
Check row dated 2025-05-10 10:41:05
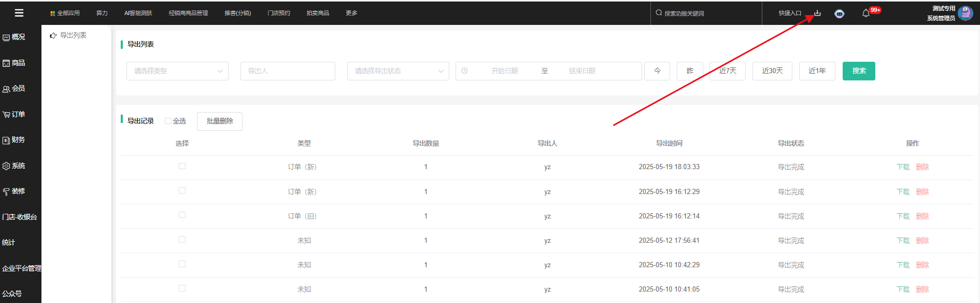pos(182,288)
